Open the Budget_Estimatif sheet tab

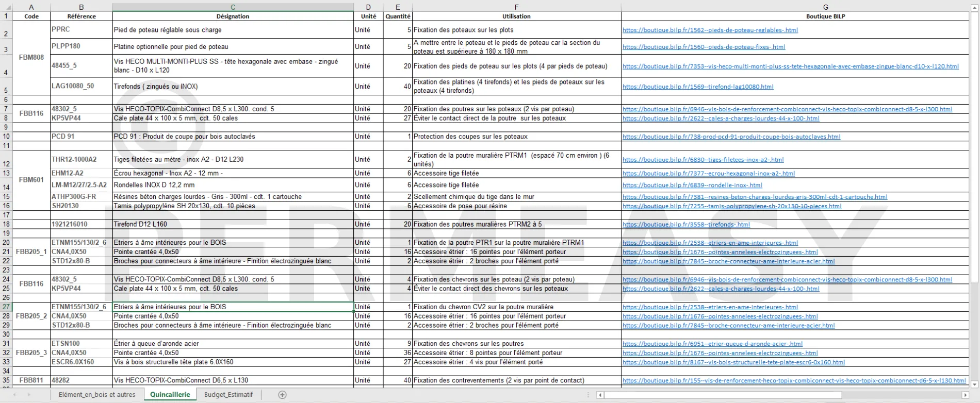[x=228, y=395]
